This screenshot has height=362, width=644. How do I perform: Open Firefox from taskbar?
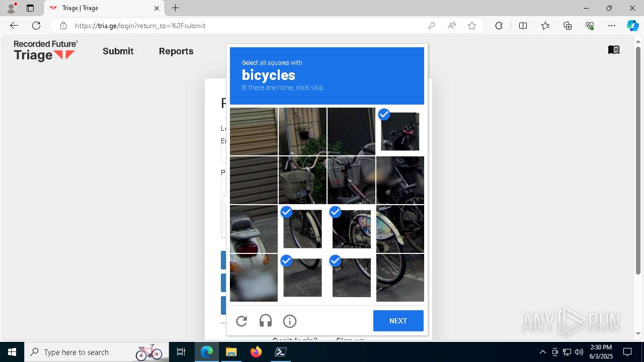pos(256,352)
